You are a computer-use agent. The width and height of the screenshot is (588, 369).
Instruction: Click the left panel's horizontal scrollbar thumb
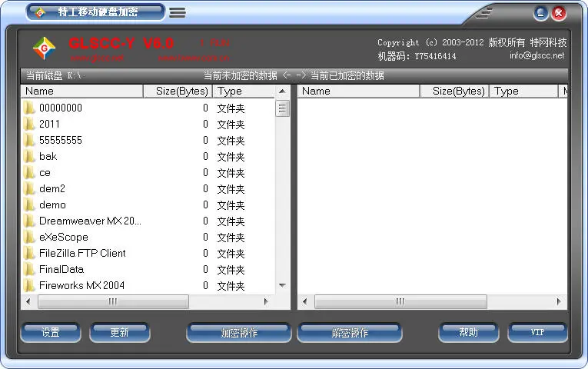pyautogui.click(x=113, y=301)
